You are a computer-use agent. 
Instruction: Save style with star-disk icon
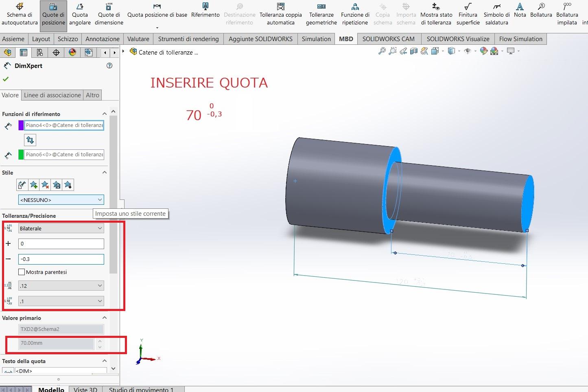[x=57, y=185]
